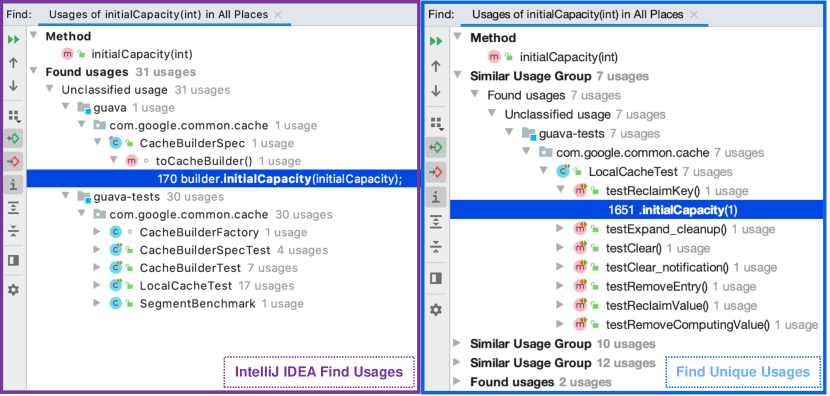830x396 pixels.
Task: Expand CacheBuilderTest 7 usages node
Action: (97, 268)
